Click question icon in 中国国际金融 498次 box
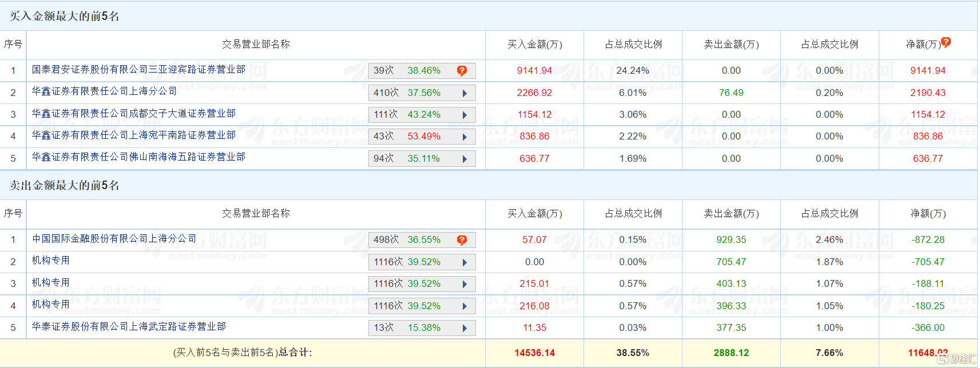 462,240
